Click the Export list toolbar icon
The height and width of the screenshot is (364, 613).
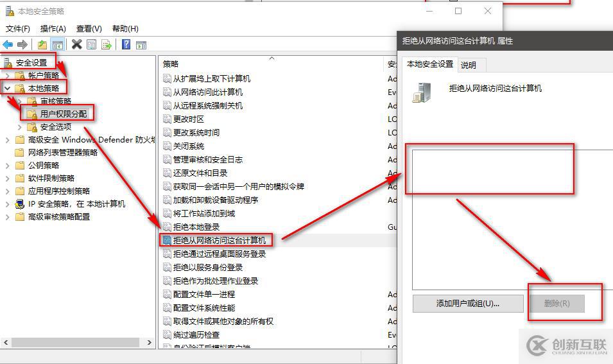(x=106, y=44)
